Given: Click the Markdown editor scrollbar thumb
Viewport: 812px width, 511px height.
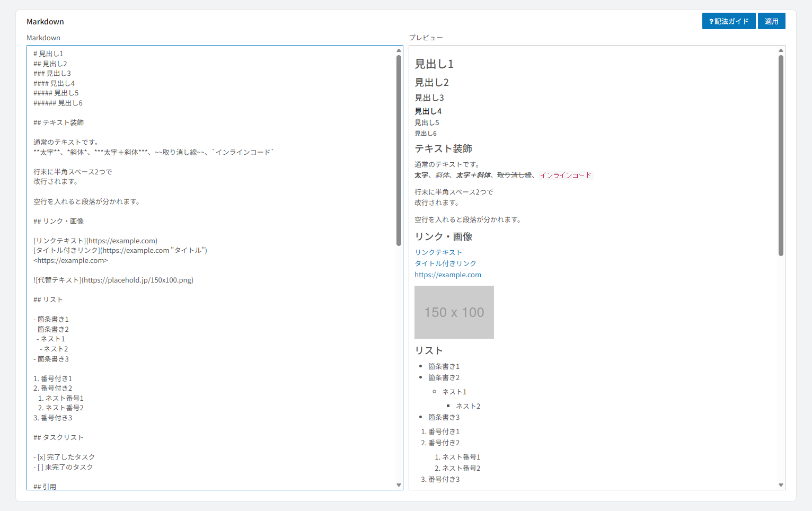Looking at the screenshot, I should 399,151.
